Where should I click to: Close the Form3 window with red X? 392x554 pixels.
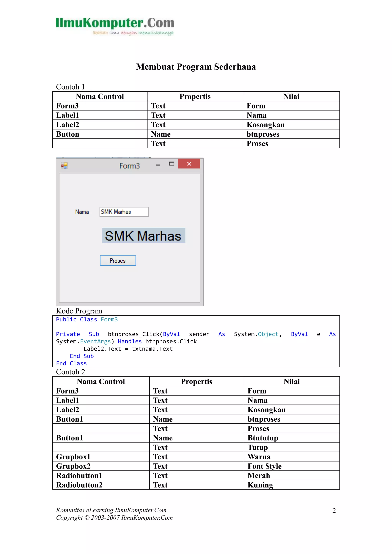pyautogui.click(x=189, y=164)
